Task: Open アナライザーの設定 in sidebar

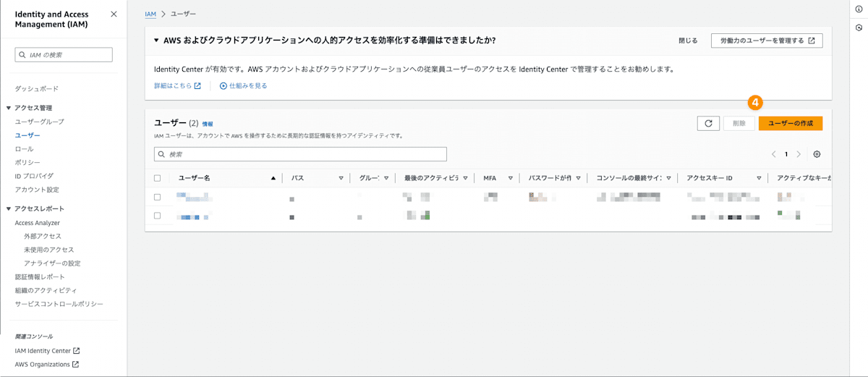Action: pyautogui.click(x=52, y=263)
